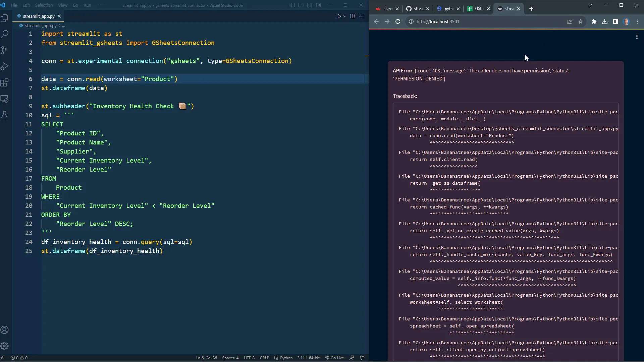Open the Chrome tab search chevron
The image size is (644, 362).
point(590,5)
